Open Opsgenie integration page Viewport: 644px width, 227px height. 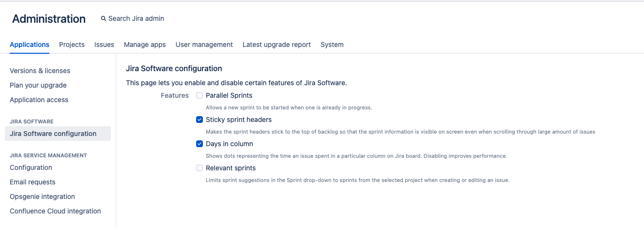[42, 197]
